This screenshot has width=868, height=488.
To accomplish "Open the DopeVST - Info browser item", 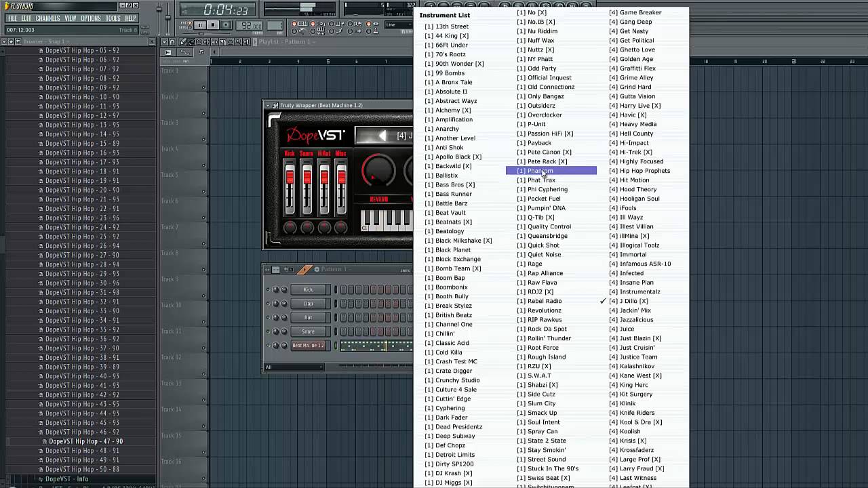I will pyautogui.click(x=66, y=479).
